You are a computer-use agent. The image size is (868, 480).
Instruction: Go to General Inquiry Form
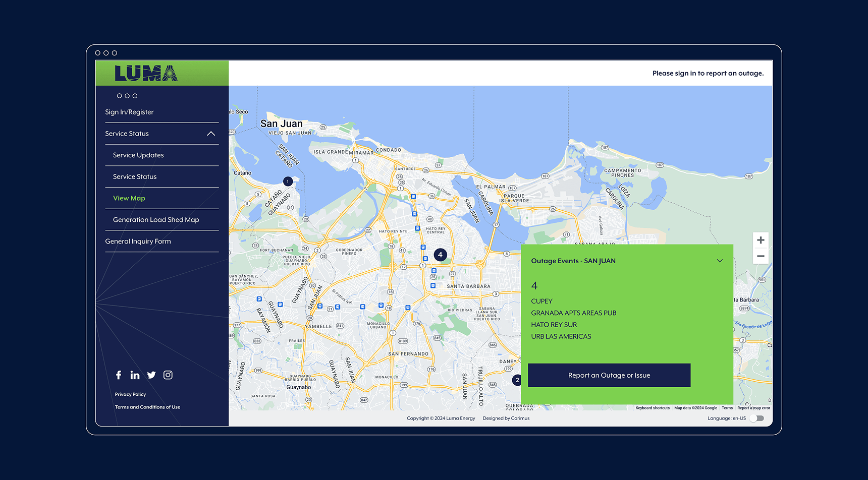click(138, 242)
